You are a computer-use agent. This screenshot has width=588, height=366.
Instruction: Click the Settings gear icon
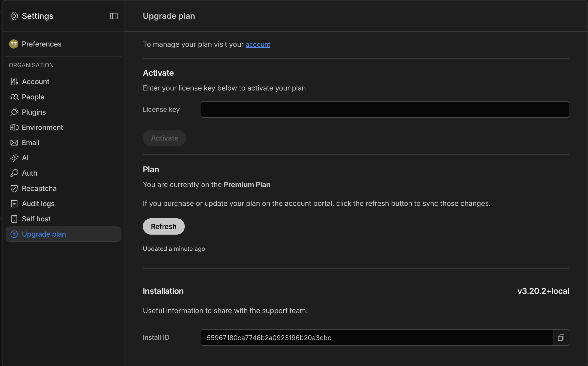14,16
